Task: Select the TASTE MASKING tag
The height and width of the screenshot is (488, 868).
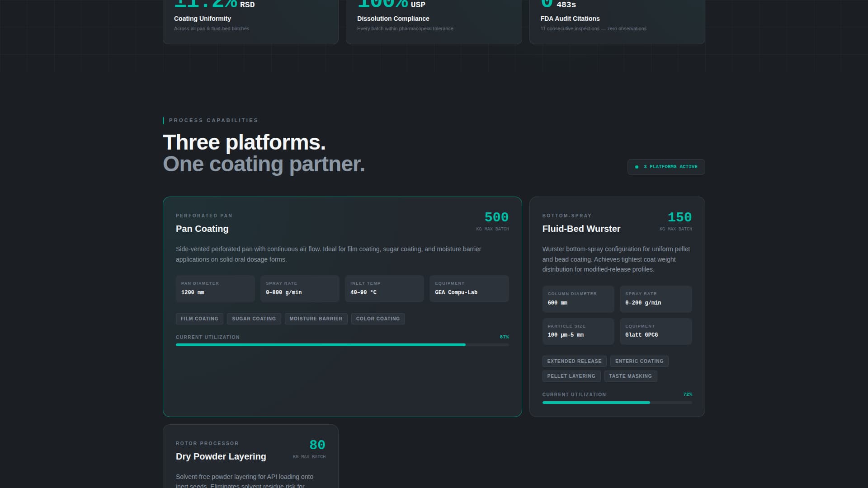Action: point(630,376)
